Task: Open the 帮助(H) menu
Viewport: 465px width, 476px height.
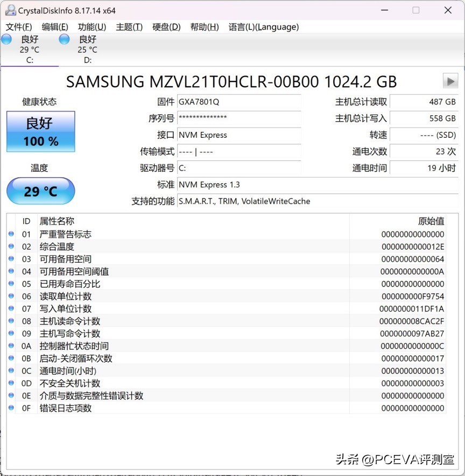Action: coord(204,27)
